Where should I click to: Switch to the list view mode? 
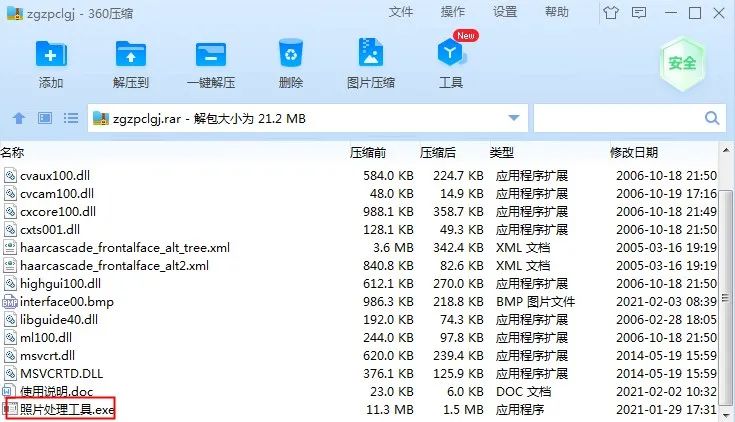tap(70, 118)
